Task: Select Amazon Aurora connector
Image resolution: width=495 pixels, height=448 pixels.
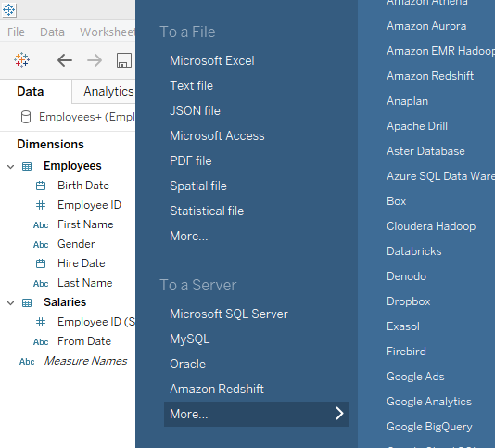Action: [426, 26]
